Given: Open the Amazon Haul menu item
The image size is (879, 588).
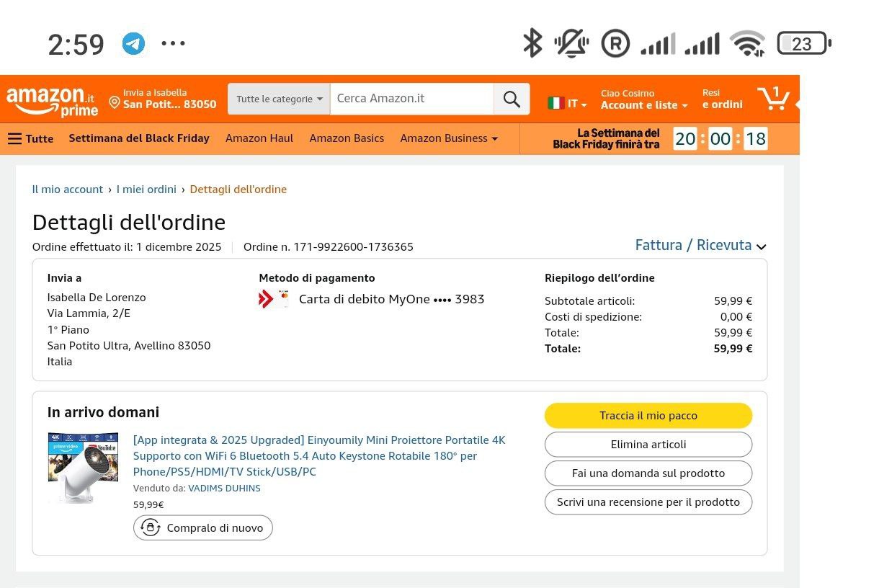Looking at the screenshot, I should point(259,138).
